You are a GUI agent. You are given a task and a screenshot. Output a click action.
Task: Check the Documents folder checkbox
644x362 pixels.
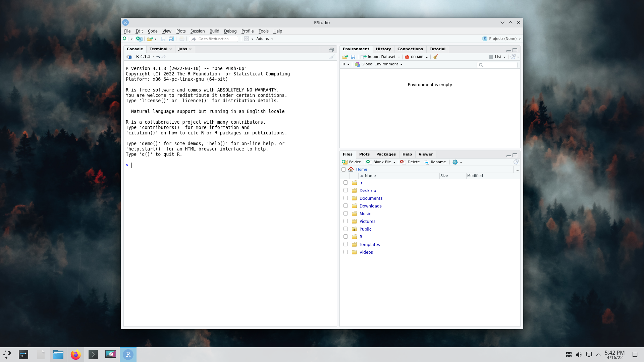point(345,198)
